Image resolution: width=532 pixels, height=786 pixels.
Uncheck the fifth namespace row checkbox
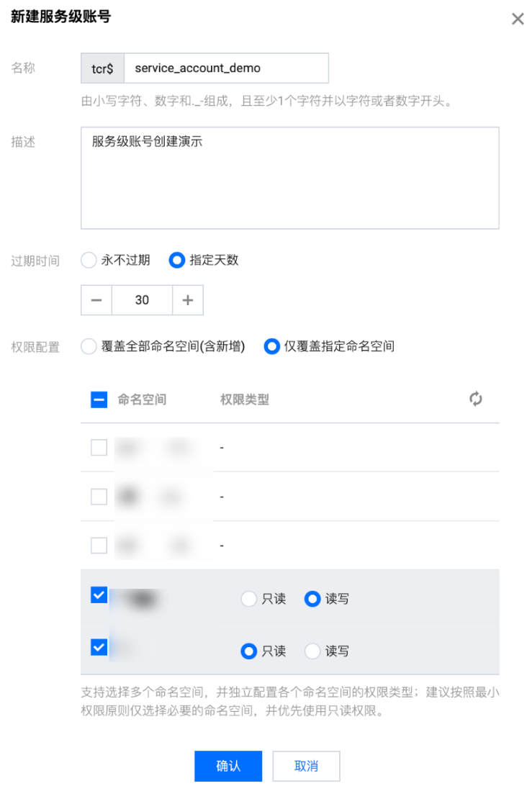(x=99, y=647)
